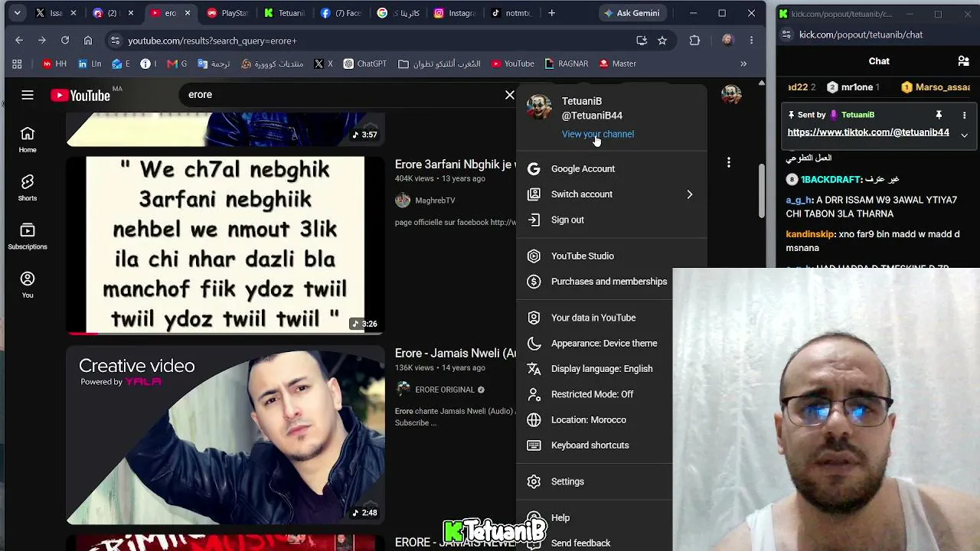Open Home in the YouTube sidebar
Image resolution: width=980 pixels, height=551 pixels.
click(x=28, y=140)
